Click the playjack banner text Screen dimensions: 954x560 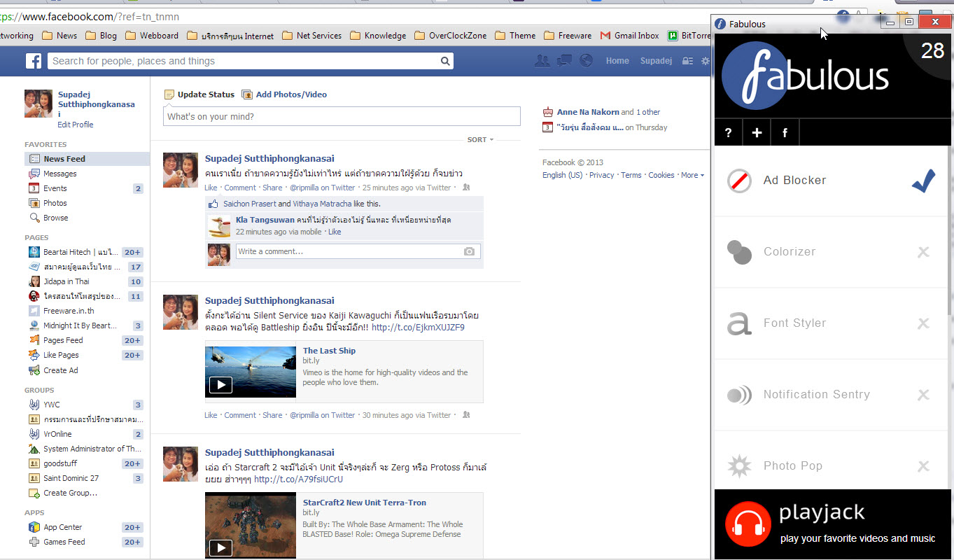pyautogui.click(x=857, y=524)
